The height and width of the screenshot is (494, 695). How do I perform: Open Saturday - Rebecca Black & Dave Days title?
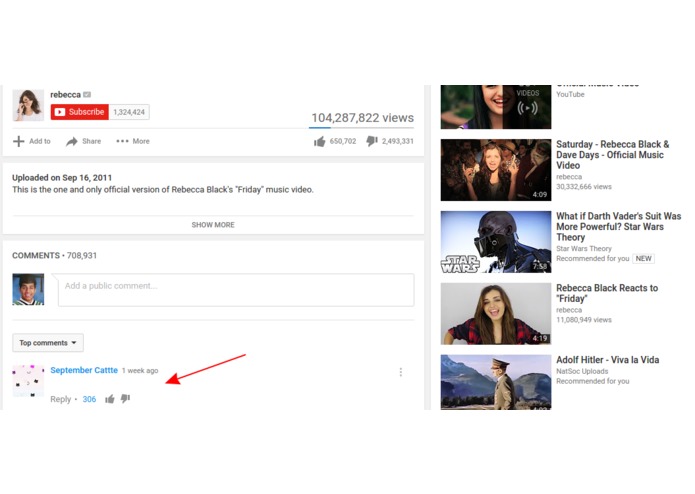(x=613, y=155)
